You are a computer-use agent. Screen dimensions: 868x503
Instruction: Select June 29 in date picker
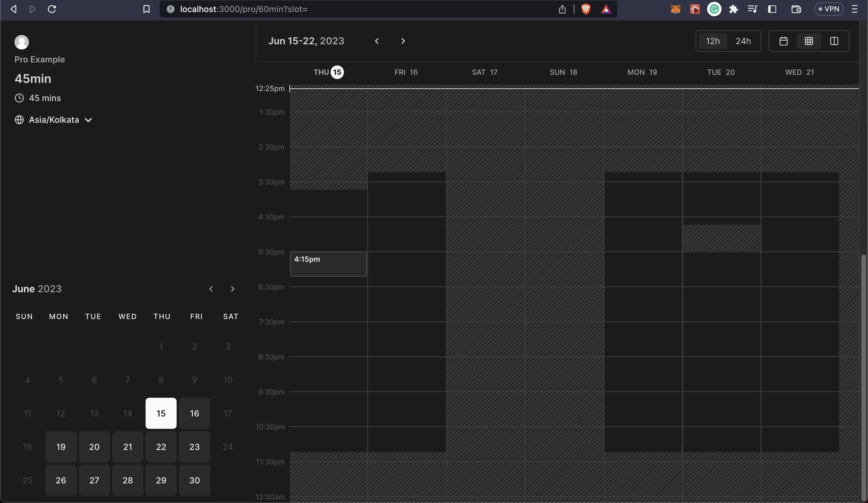coord(161,480)
